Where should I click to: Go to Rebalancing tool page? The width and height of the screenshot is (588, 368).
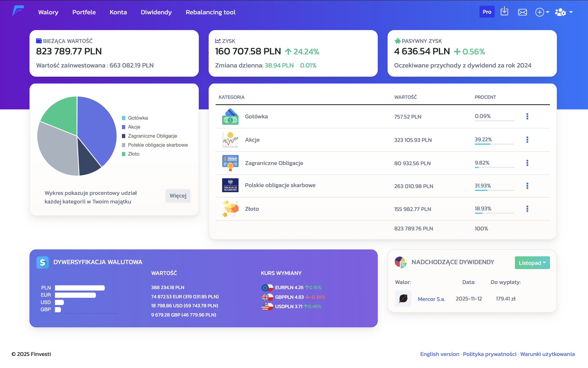pyautogui.click(x=210, y=12)
